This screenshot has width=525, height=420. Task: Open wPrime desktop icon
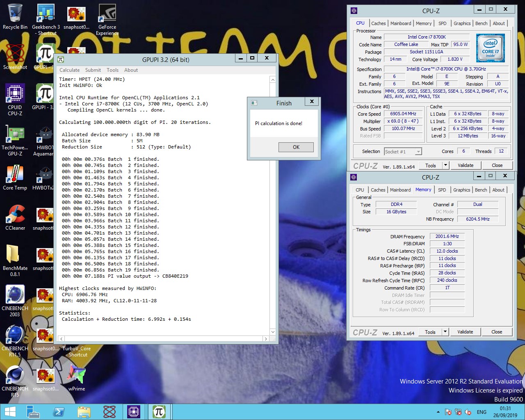click(77, 378)
